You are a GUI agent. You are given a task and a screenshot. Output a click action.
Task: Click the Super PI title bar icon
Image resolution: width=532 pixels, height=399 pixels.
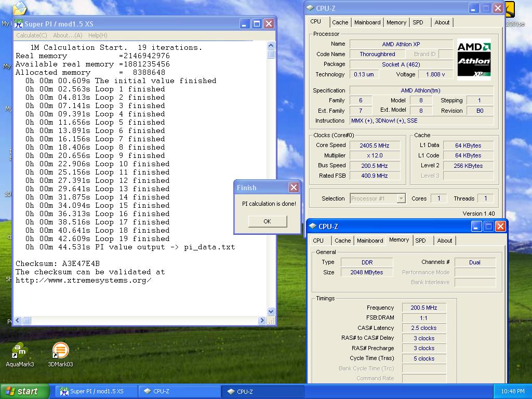coord(19,24)
